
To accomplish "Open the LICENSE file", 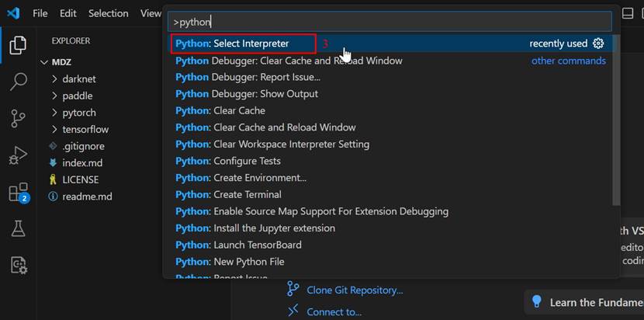I will [81, 179].
